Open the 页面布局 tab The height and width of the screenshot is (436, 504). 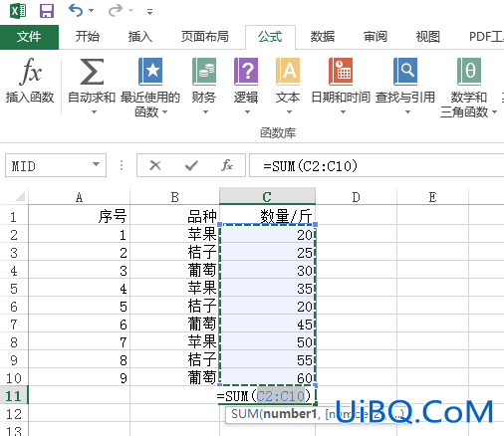pos(205,37)
